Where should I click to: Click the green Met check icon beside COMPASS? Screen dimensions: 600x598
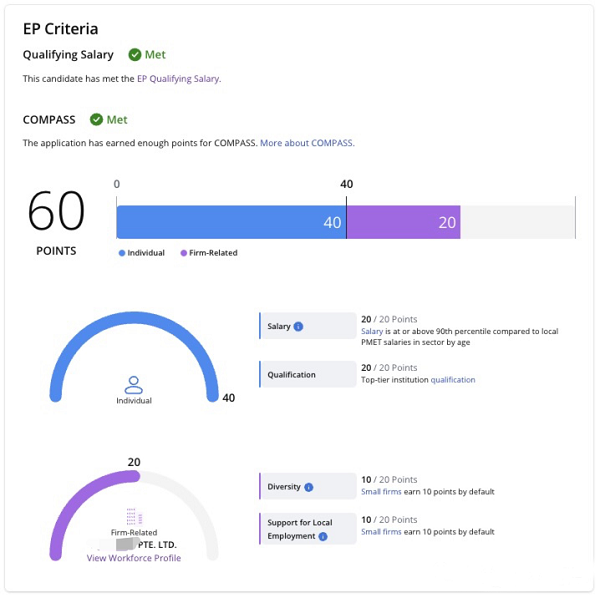pos(97,120)
